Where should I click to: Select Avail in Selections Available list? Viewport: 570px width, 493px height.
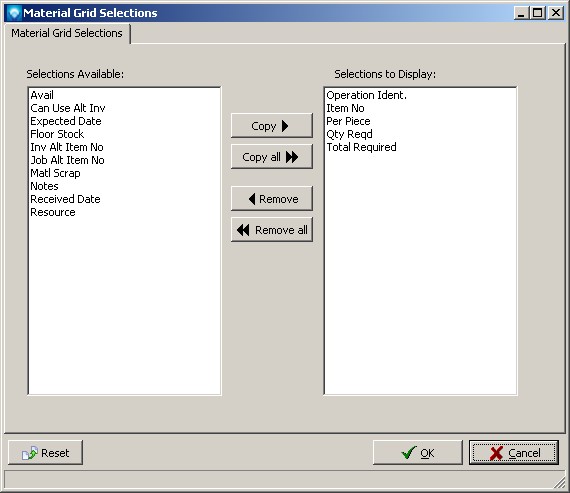pos(42,95)
